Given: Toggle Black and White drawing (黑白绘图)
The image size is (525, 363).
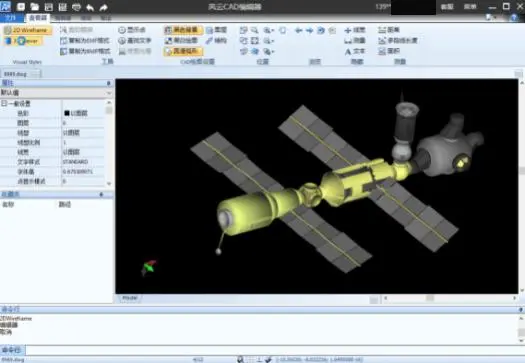Looking at the screenshot, I should [x=181, y=41].
